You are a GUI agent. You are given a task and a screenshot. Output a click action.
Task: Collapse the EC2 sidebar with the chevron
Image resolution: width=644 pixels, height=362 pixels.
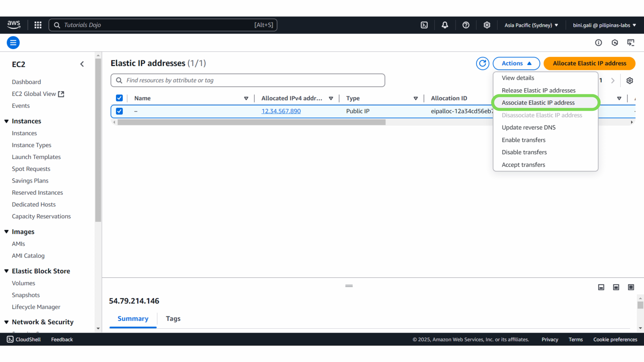pos(82,64)
